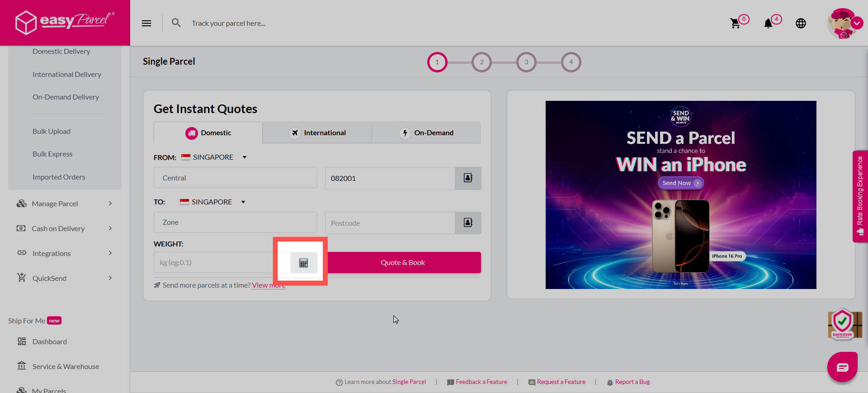Click the Quote & Book button

click(402, 263)
